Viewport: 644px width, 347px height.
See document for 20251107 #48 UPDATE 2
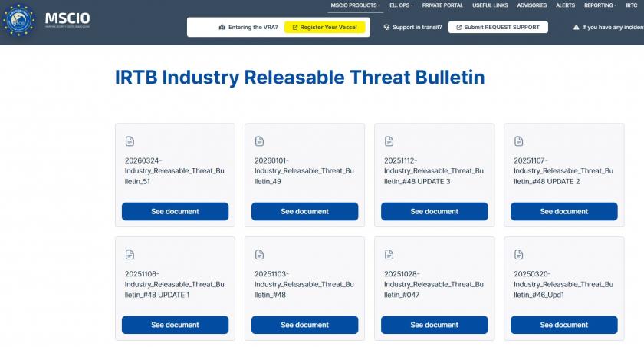[x=564, y=211]
